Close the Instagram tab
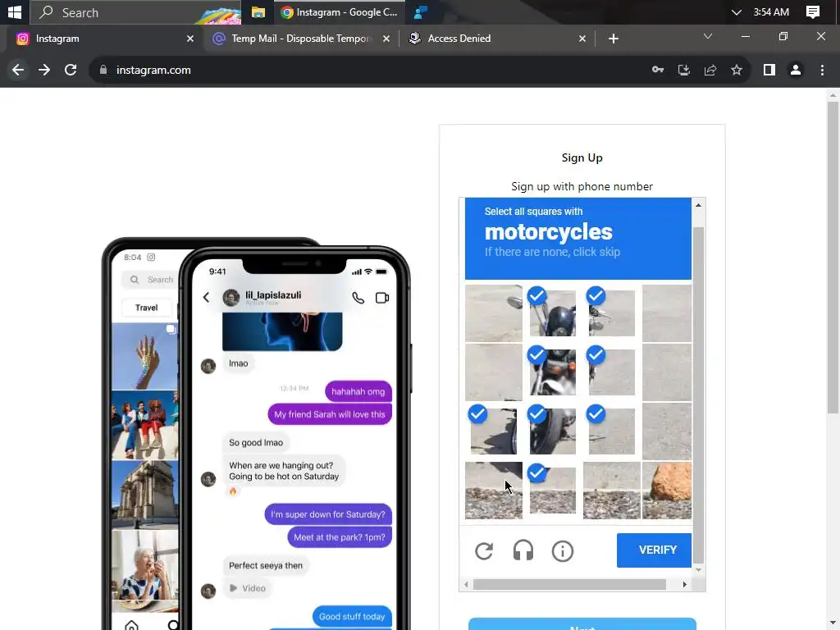Viewport: 840px width, 630px height. tap(190, 39)
